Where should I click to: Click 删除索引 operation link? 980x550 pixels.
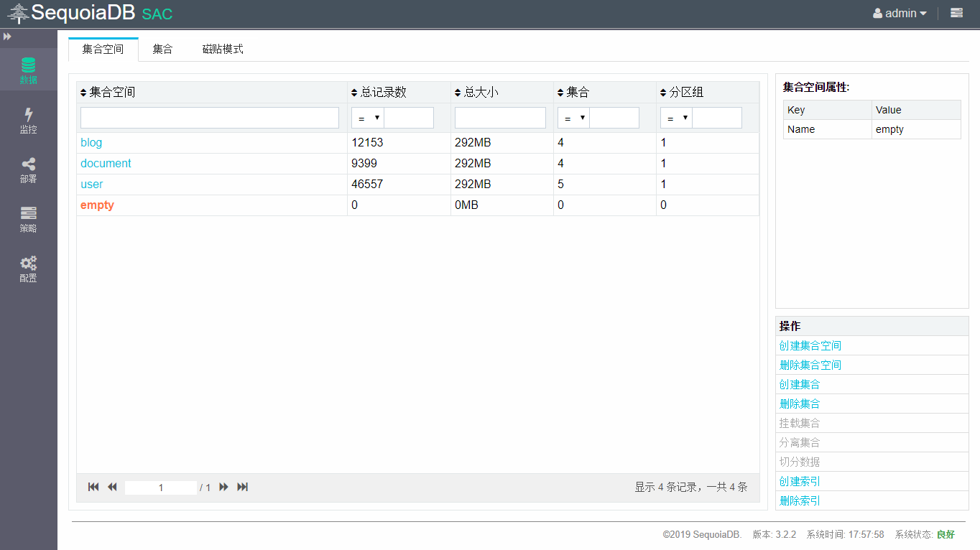tap(800, 500)
